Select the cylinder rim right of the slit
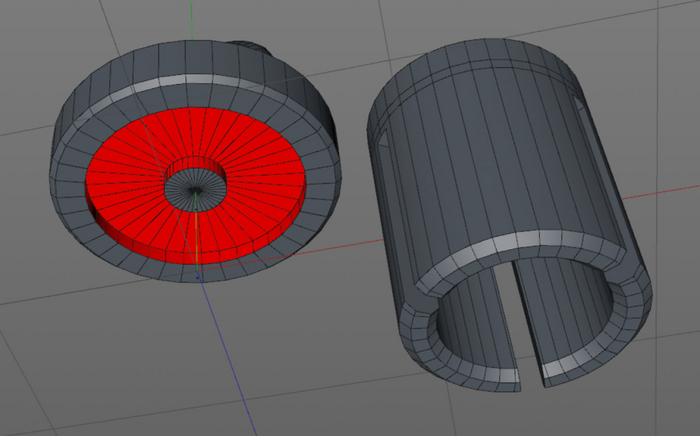 pyautogui.click(x=600, y=355)
